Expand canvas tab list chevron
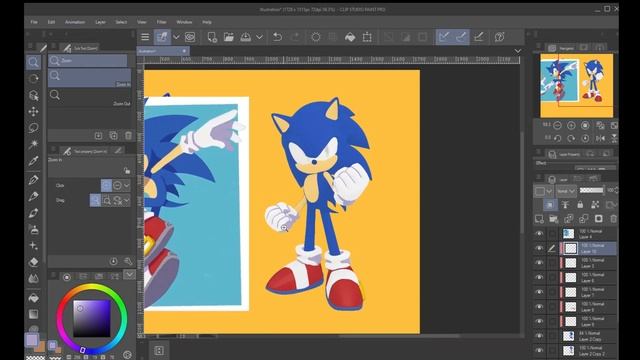The height and width of the screenshot is (360, 640). click(x=518, y=51)
